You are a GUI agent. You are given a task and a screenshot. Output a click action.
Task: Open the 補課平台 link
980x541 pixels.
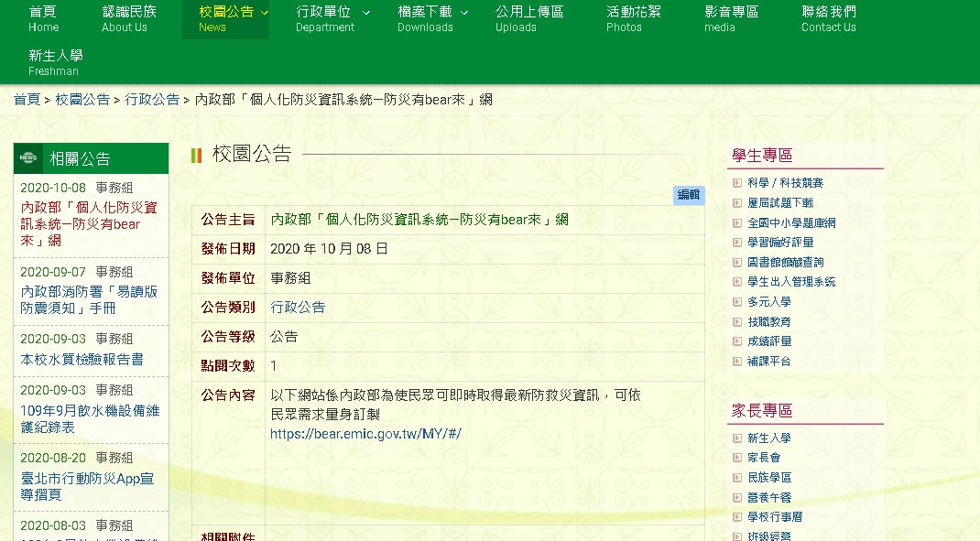(768, 361)
